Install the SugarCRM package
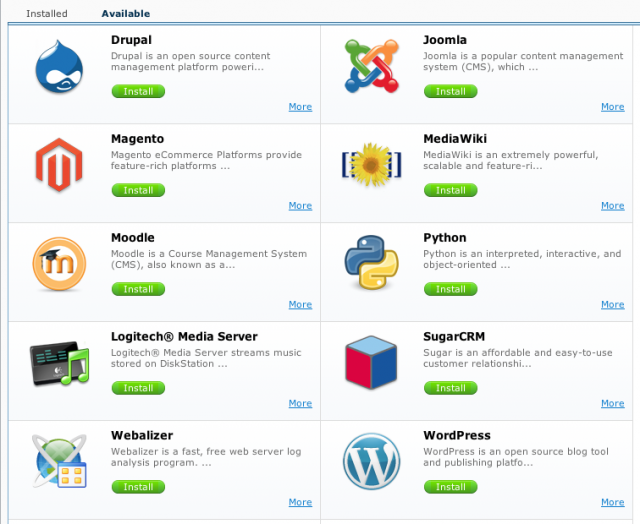Viewport: 640px width, 524px height. tap(451, 388)
